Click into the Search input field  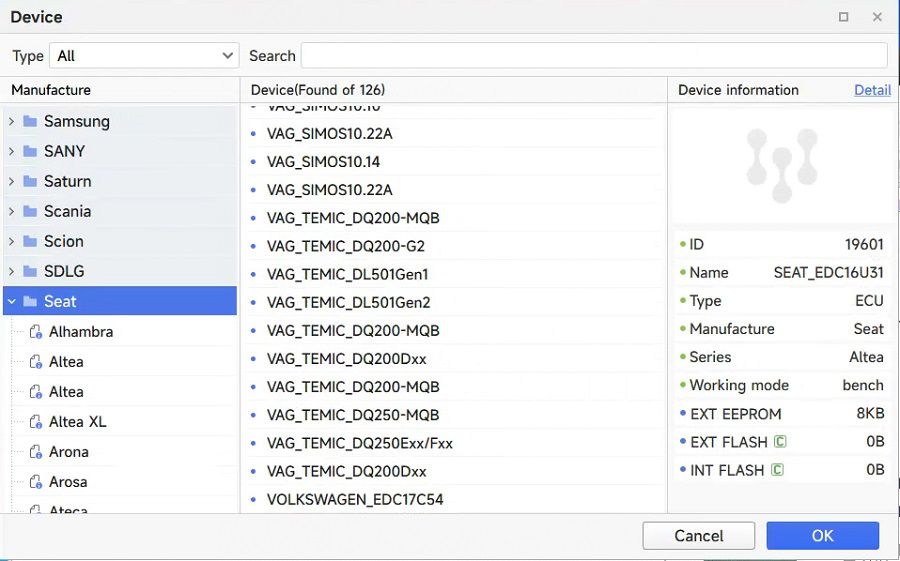594,56
